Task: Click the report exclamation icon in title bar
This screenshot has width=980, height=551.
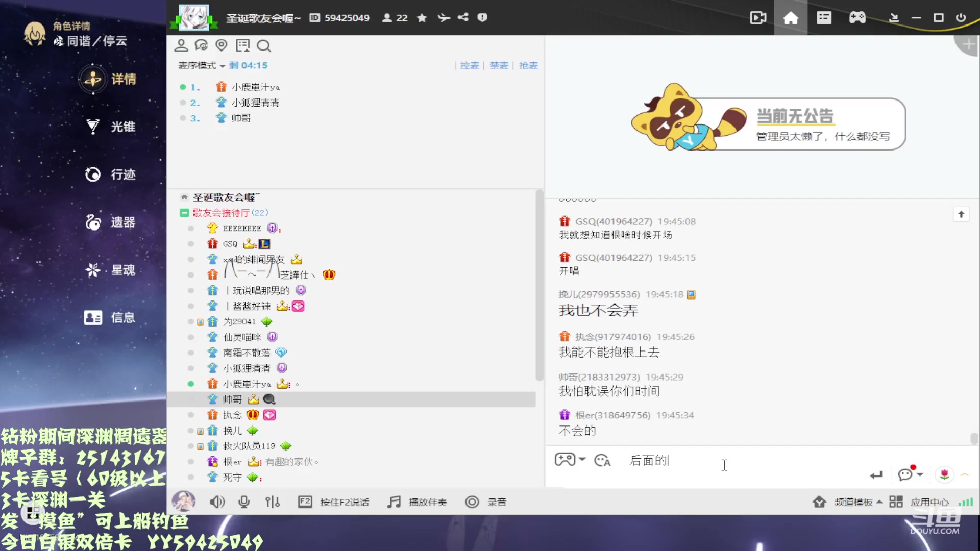Action: coord(482,18)
